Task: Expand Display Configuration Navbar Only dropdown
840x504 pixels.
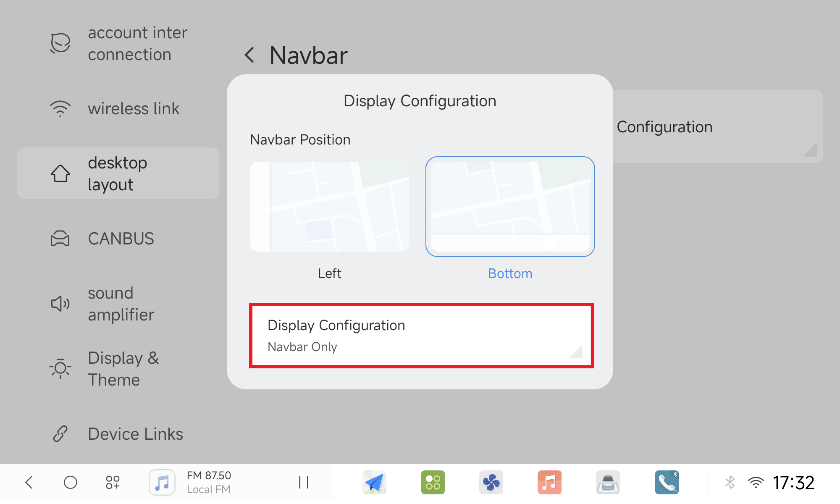Action: pos(421,336)
